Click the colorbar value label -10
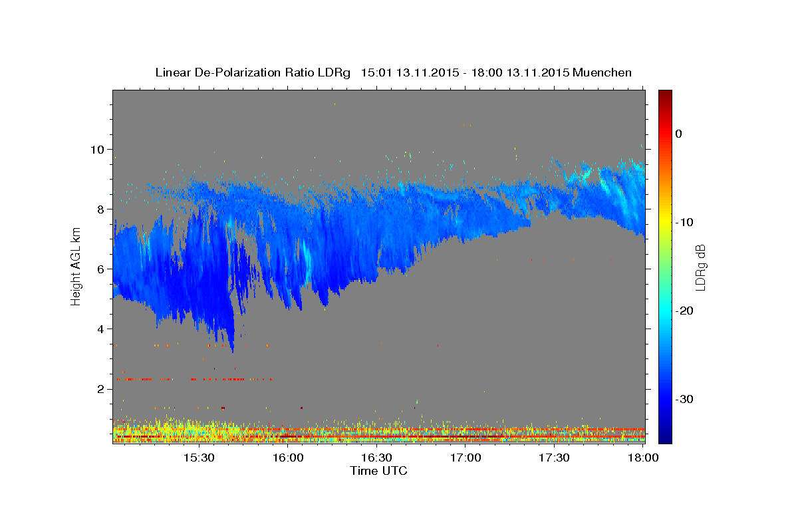Image resolution: width=798 pixels, height=532 pixels. coord(684,222)
